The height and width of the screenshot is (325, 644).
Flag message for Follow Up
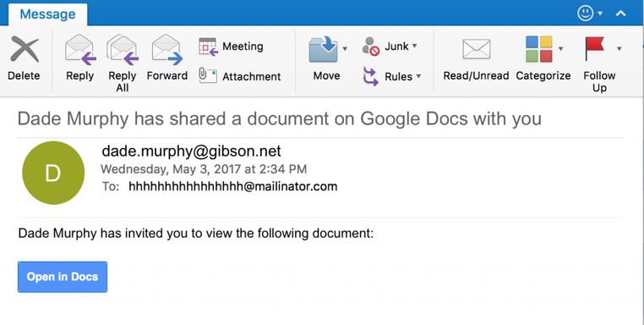[595, 48]
